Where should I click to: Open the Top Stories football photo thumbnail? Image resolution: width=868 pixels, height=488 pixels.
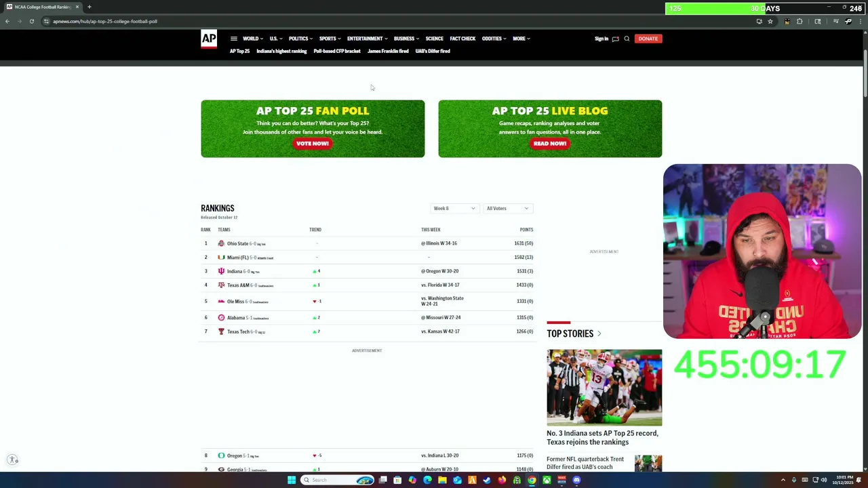604,388
